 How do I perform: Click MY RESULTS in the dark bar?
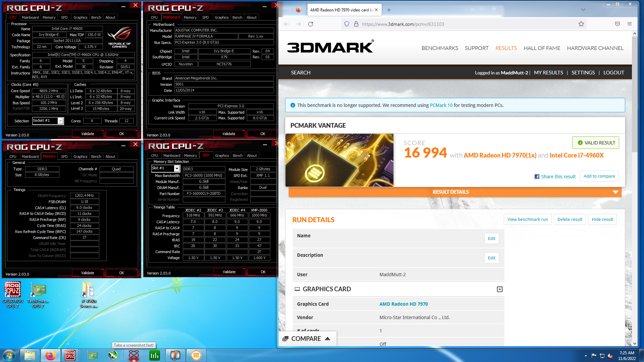tap(548, 73)
